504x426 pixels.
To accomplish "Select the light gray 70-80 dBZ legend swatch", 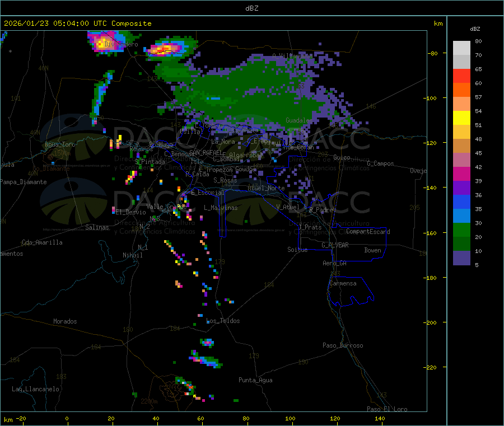I will (x=461, y=48).
